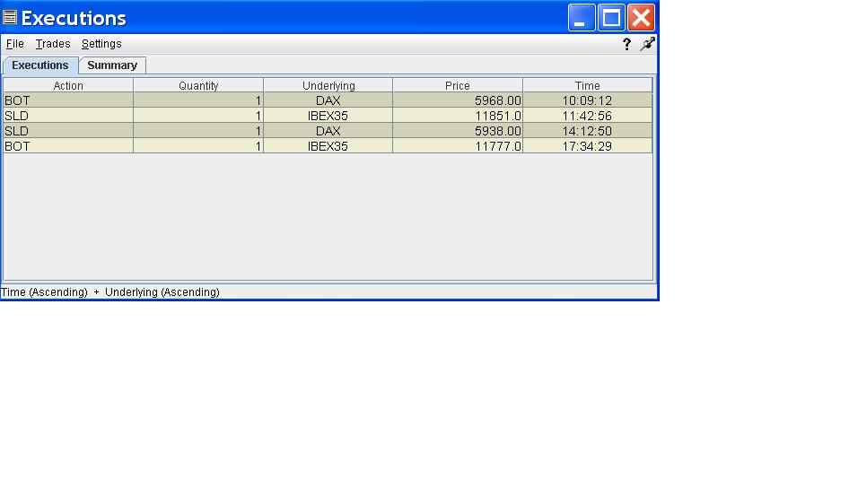Sort by the Time column header
The width and height of the screenshot is (849, 504).
(588, 85)
